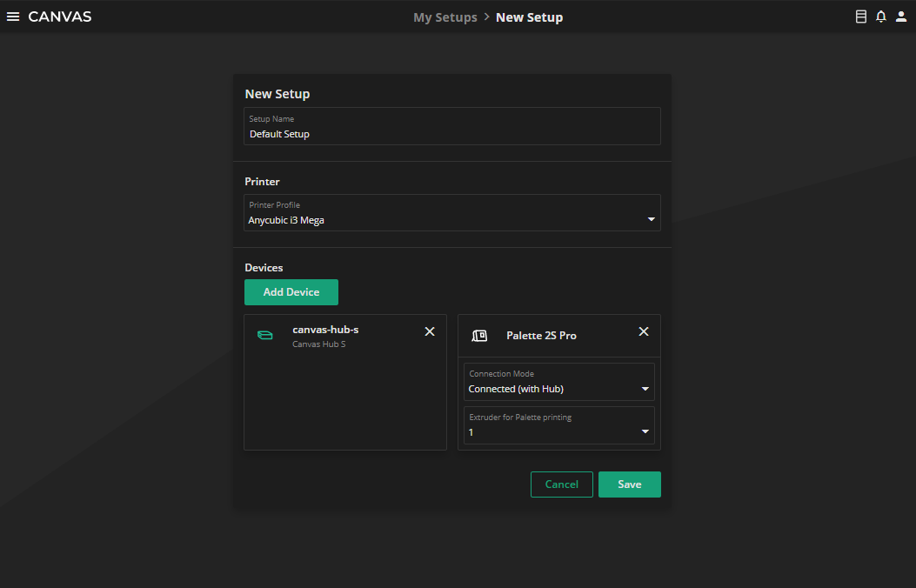This screenshot has width=916, height=588.
Task: Open the Connection Mode dropdown
Action: point(559,382)
